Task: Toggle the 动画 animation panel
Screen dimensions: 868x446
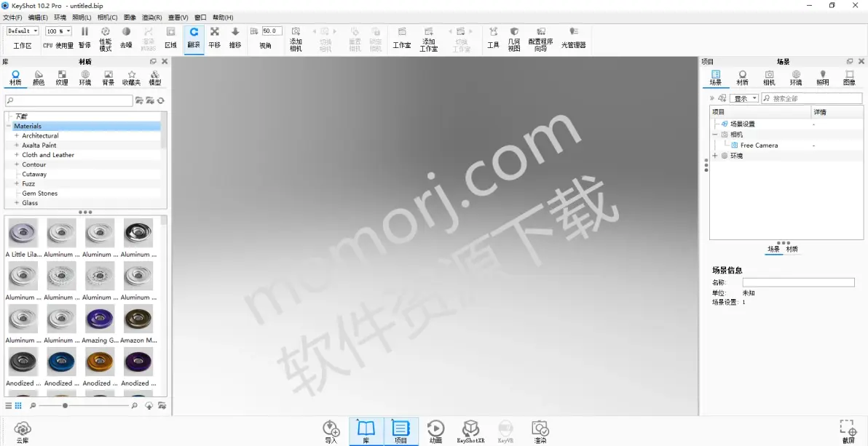Action: [435, 432]
